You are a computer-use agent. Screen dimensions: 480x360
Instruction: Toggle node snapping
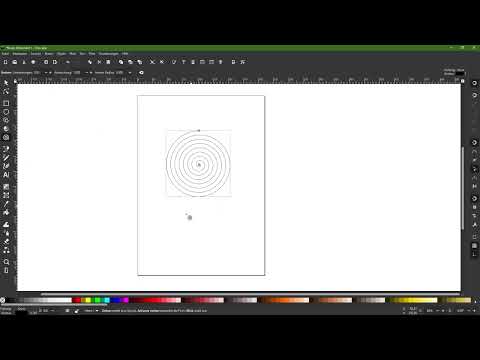tap(474, 143)
